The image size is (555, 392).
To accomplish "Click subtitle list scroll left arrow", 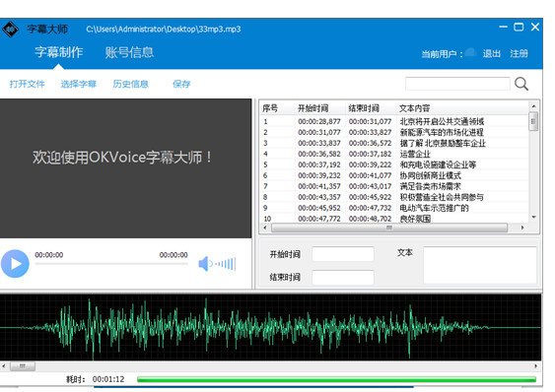I will (265, 228).
